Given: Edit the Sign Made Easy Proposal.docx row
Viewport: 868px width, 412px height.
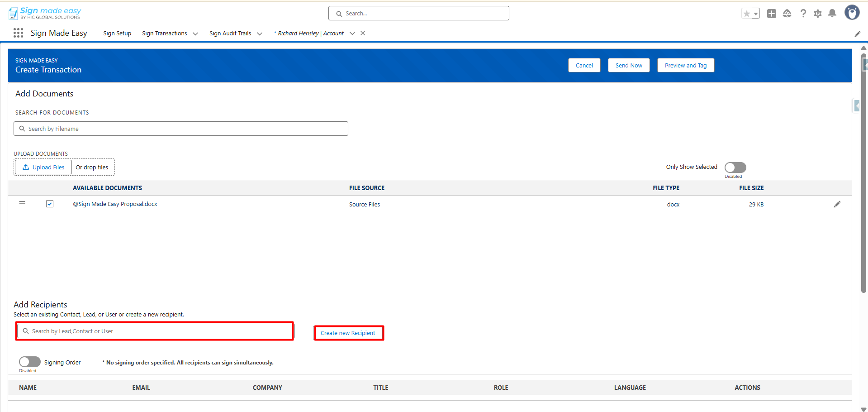Looking at the screenshot, I should point(837,204).
